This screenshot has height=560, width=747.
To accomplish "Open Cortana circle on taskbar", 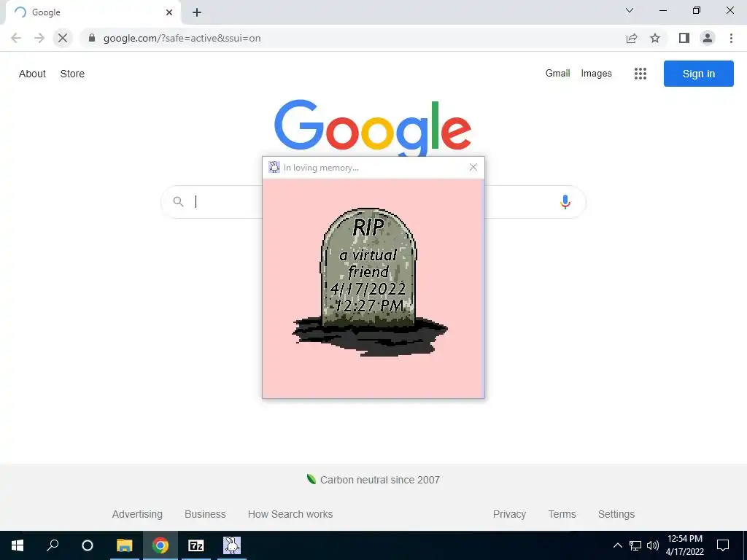I will (x=88, y=545).
